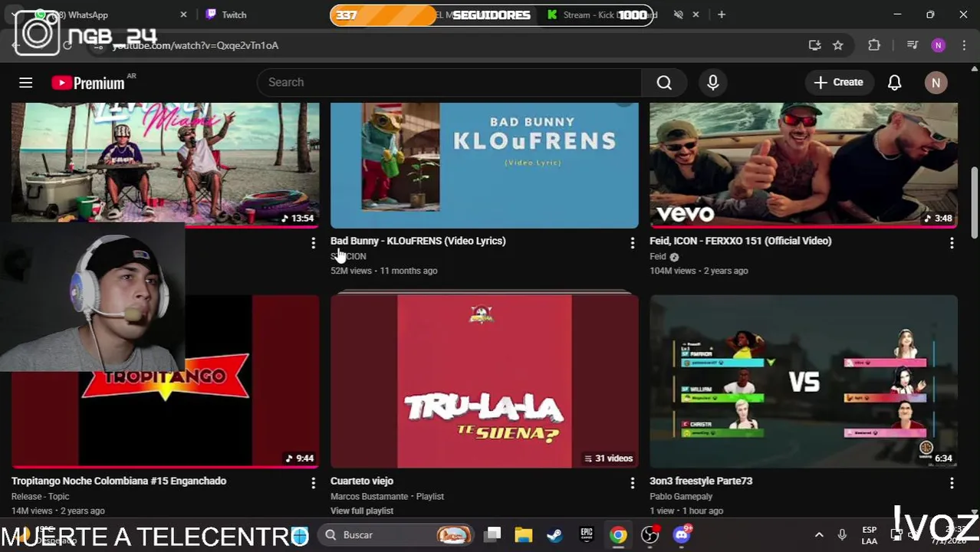This screenshot has width=980, height=552.
Task: Open File Explorer from the taskbar
Action: 524,534
